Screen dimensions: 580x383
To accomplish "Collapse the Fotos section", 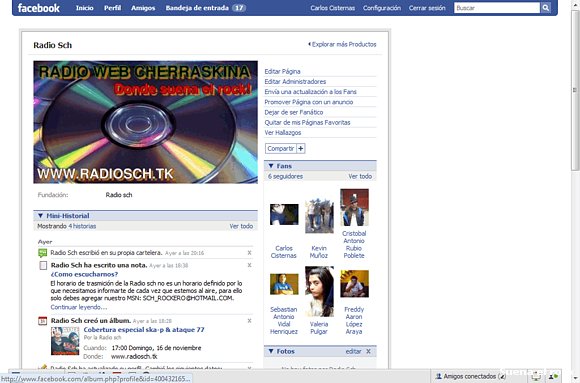I will point(271,351).
